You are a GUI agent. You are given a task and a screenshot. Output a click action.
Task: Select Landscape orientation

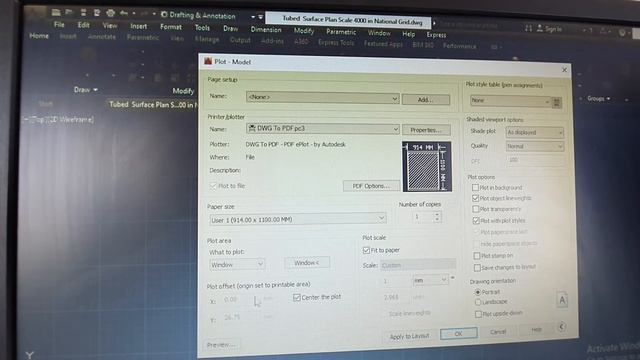coord(478,302)
